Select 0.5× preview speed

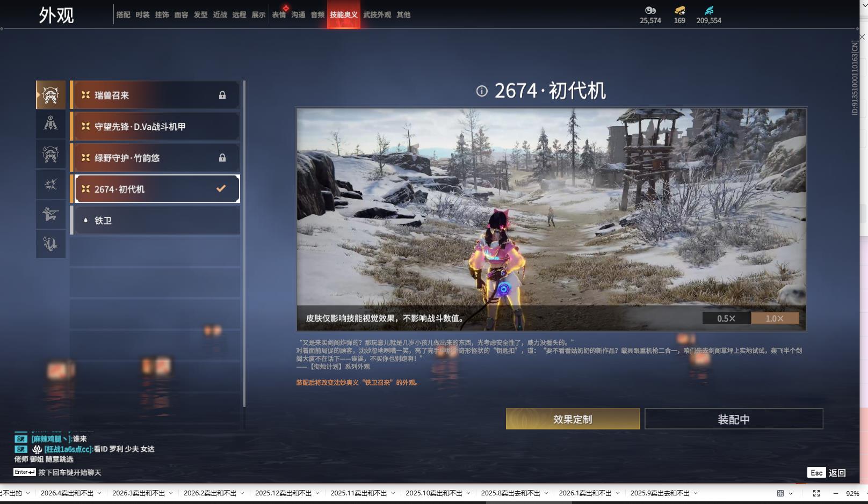726,318
